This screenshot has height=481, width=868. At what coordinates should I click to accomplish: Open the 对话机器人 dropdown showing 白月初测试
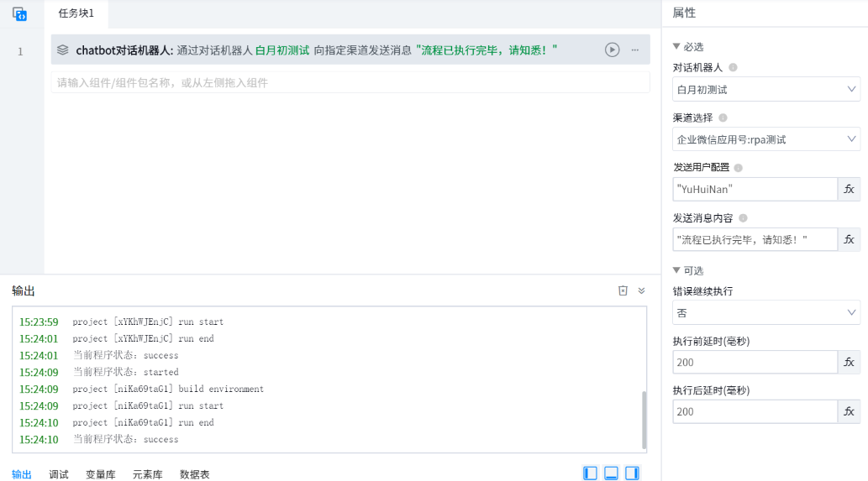coord(765,89)
